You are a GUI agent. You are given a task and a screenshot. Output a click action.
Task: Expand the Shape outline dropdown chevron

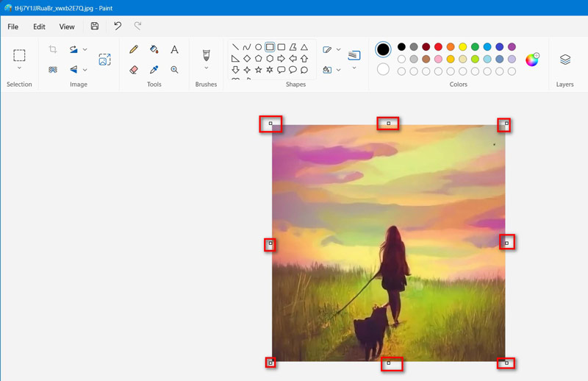click(339, 49)
